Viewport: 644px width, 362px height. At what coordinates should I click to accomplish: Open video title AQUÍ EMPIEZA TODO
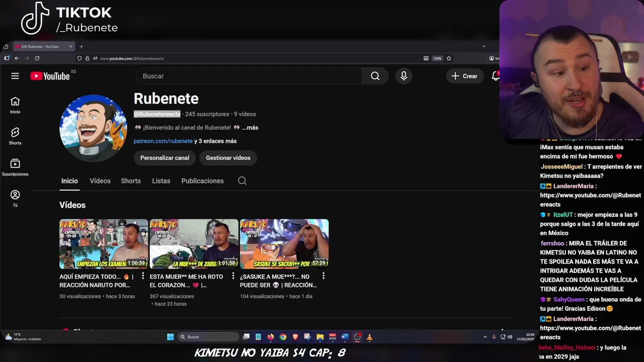(x=96, y=281)
